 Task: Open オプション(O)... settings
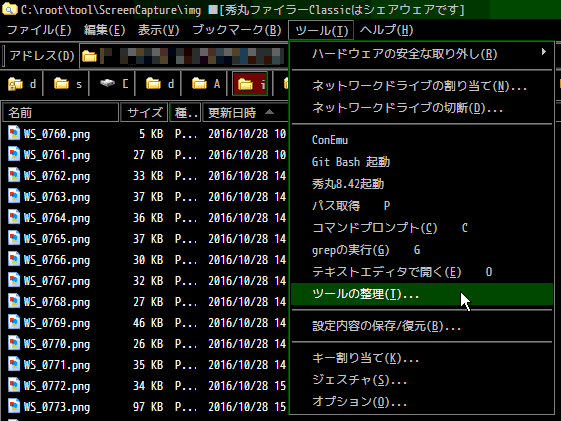[x=422, y=402]
